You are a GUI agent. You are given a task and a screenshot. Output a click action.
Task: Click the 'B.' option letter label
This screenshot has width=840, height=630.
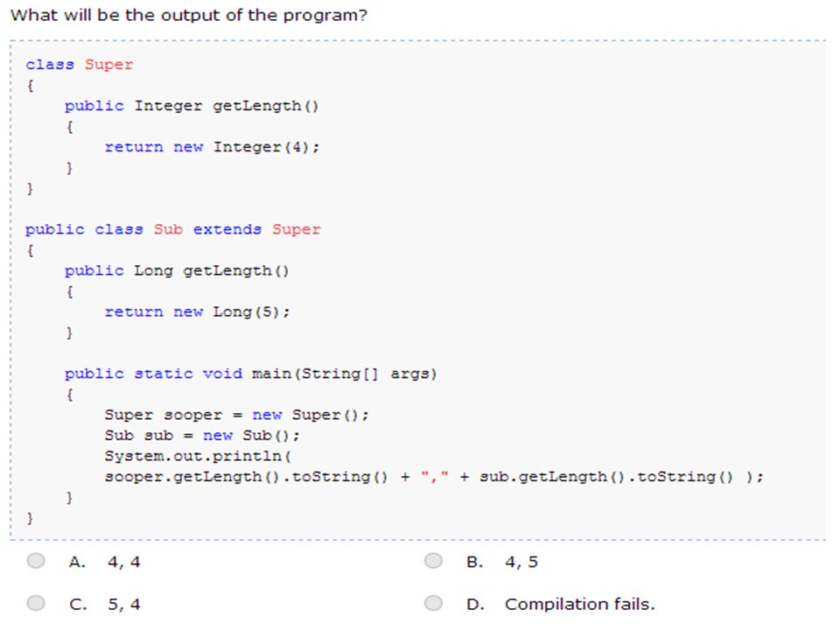pos(474,562)
